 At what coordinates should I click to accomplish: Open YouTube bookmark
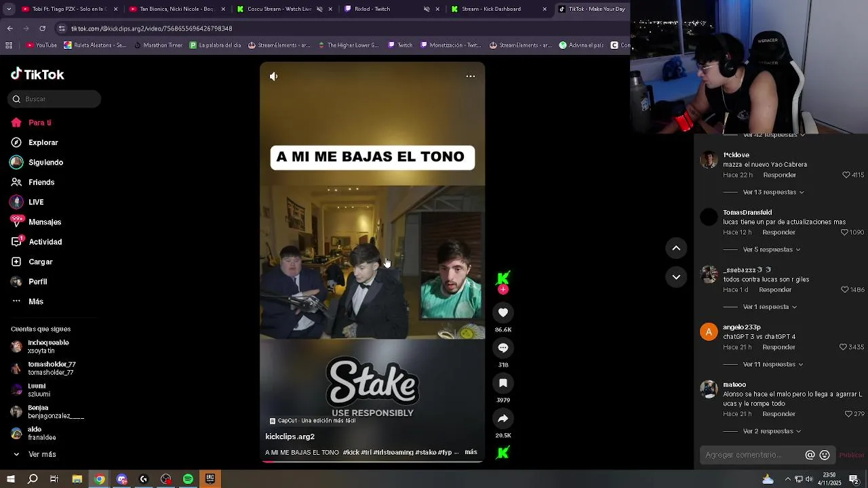click(41, 45)
